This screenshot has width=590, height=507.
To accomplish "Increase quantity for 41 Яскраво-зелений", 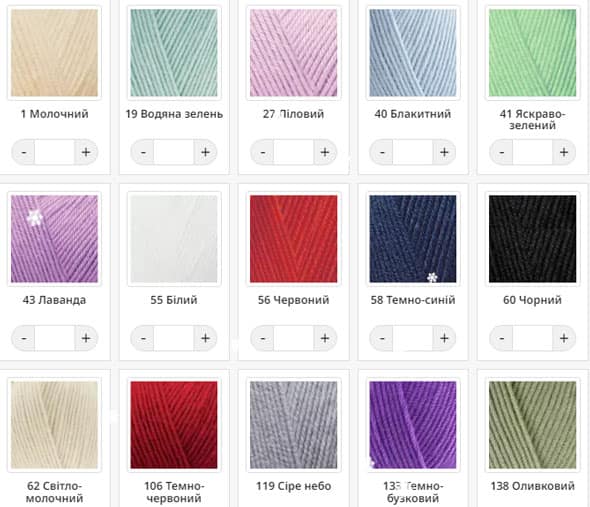I will pyautogui.click(x=564, y=152).
